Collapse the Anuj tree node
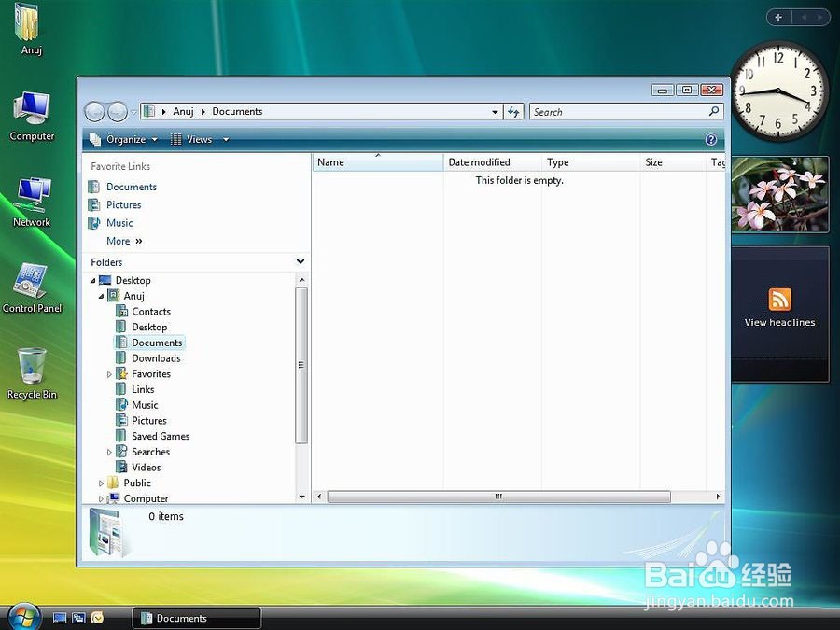Screen dimensions: 840x630 (x=101, y=296)
